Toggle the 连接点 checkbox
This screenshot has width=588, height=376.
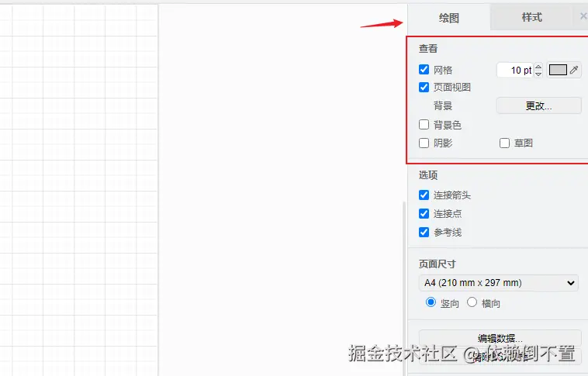point(424,213)
